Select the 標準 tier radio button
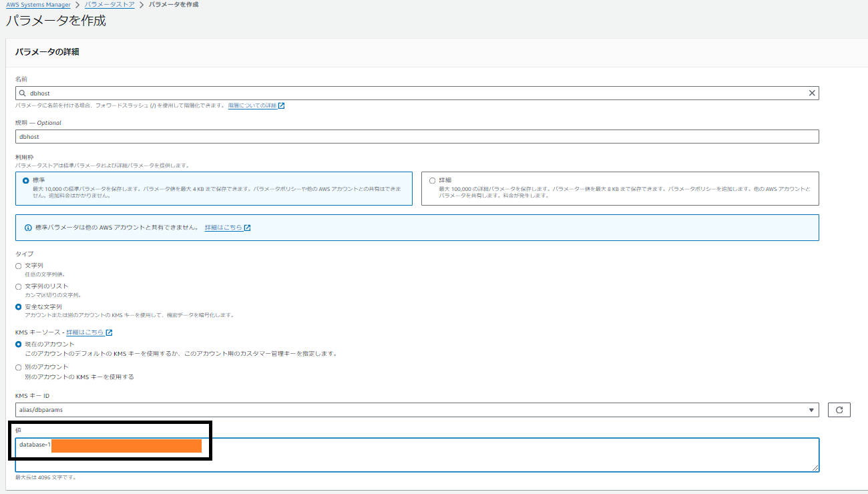The width and height of the screenshot is (868, 494). click(26, 180)
